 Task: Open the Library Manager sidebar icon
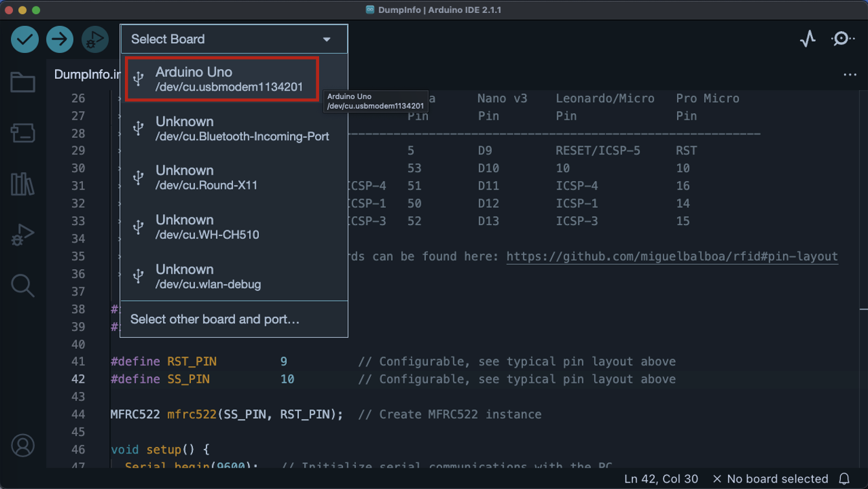point(23,184)
